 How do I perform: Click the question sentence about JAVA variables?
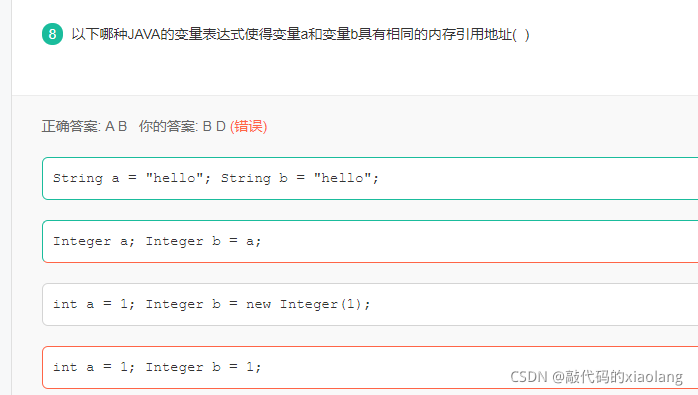click(300, 34)
